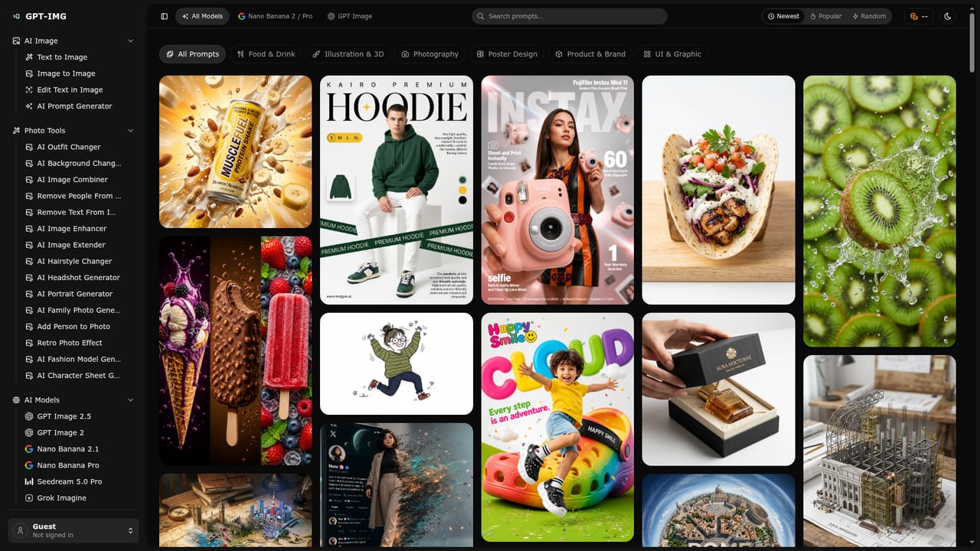980x551 pixels.
Task: Open the Musclefuel protein shake thumbnail
Action: 236,152
